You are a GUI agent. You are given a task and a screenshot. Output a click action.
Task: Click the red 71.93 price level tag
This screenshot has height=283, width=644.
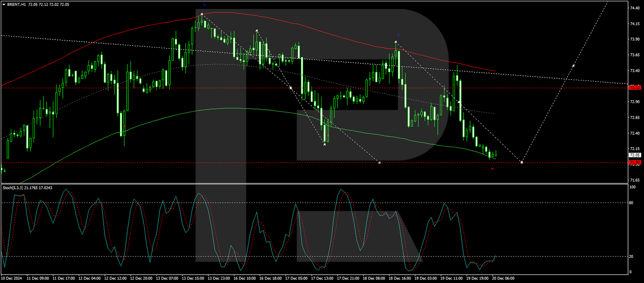coord(635,162)
